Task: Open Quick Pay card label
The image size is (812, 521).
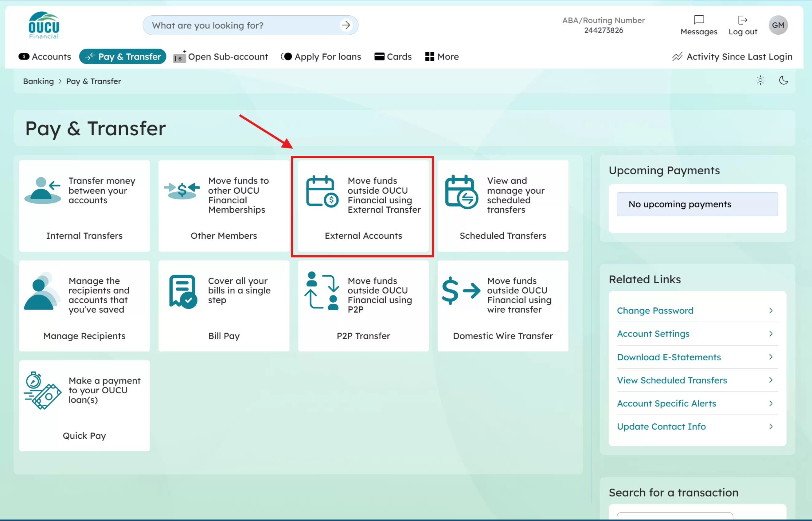Action: tap(84, 435)
